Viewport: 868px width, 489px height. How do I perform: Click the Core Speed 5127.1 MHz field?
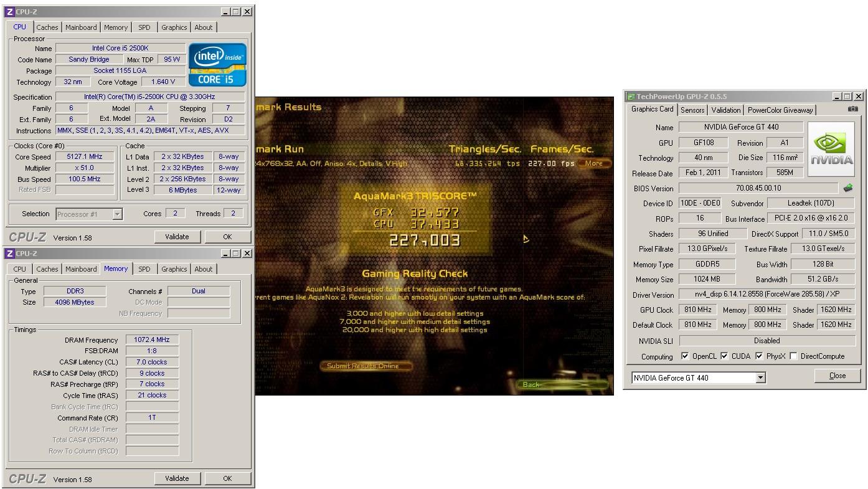point(85,157)
